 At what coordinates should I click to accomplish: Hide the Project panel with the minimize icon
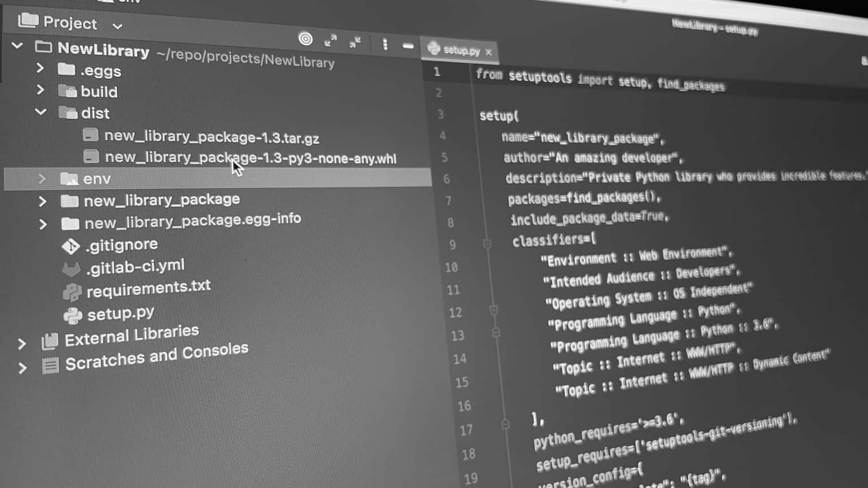[408, 46]
